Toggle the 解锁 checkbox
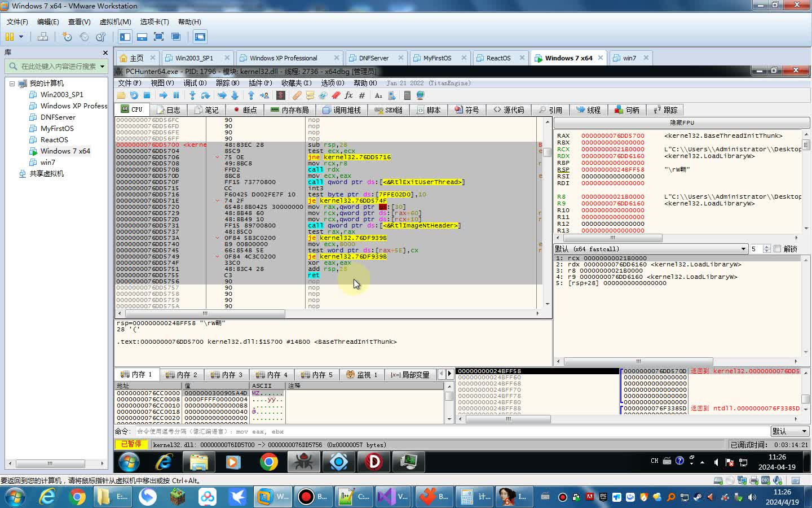Screen dimensions: 812x508 778,249
